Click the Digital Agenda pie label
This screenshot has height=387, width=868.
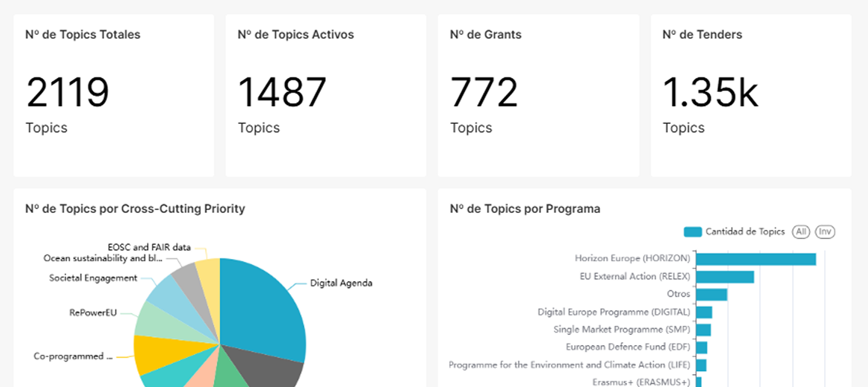click(x=341, y=283)
